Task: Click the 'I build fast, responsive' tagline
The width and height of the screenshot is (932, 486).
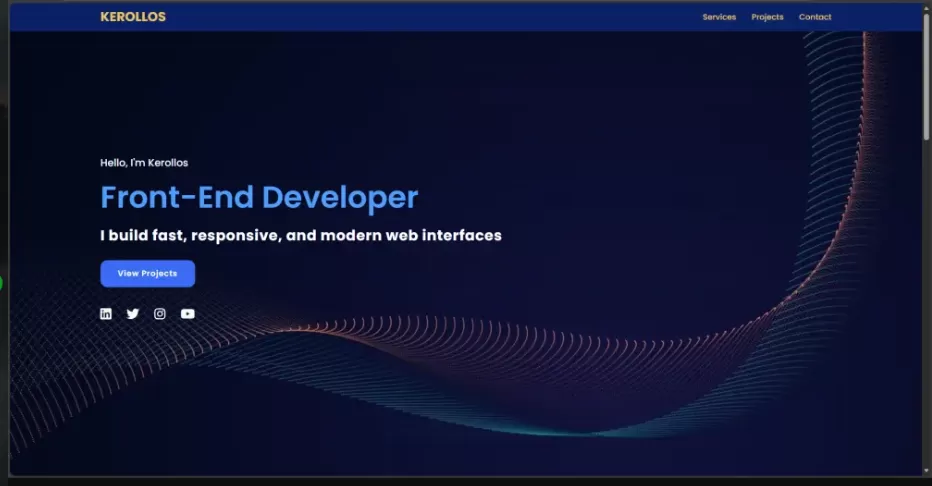Action: coord(301,236)
